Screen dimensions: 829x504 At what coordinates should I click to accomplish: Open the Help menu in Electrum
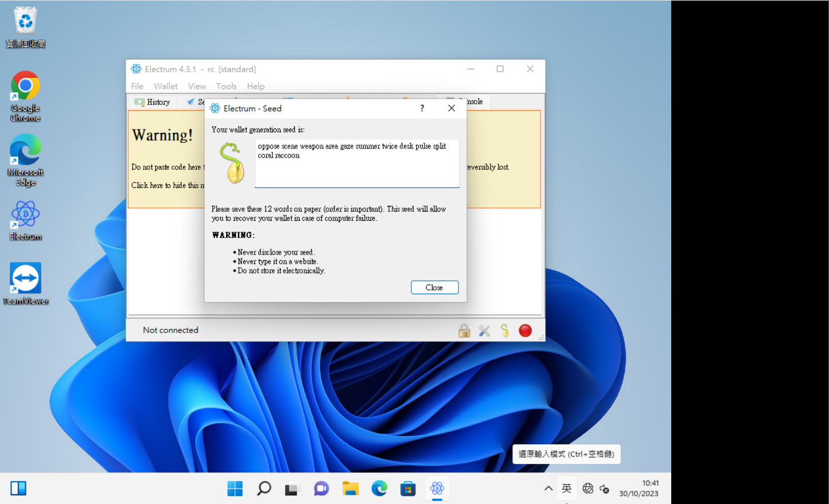256,86
